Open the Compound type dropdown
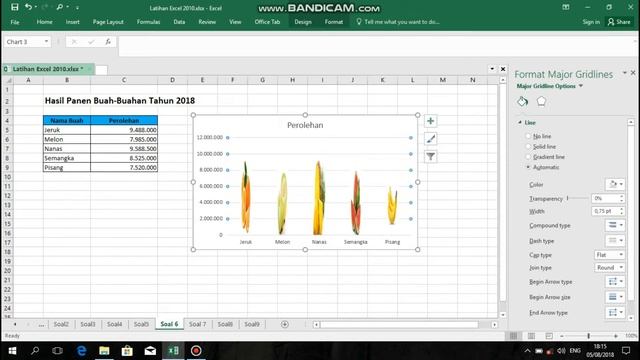640x360 pixels. click(x=615, y=225)
